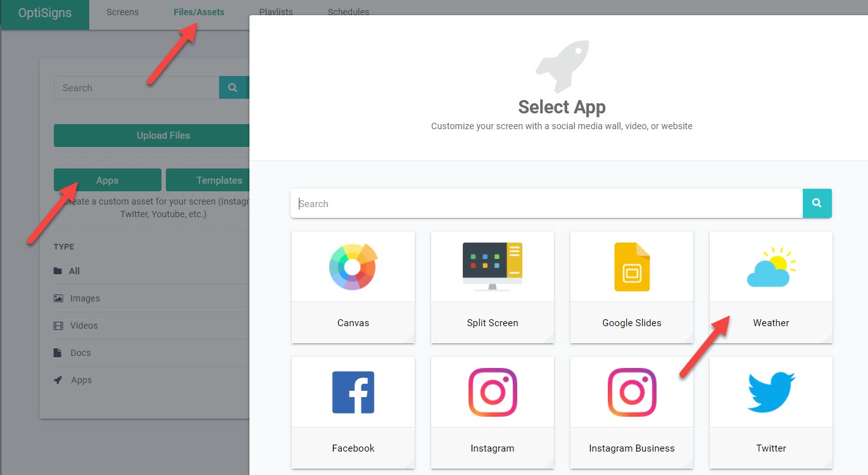Screen dimensions: 868x475
Task: Click the rocket icon beside Apps filter
Action: coord(58,380)
